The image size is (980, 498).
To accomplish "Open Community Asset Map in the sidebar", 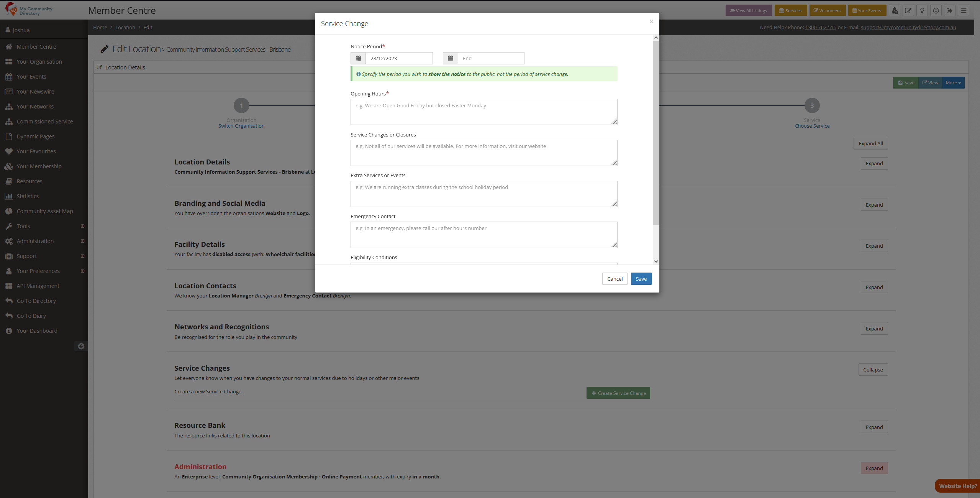I will pyautogui.click(x=44, y=211).
